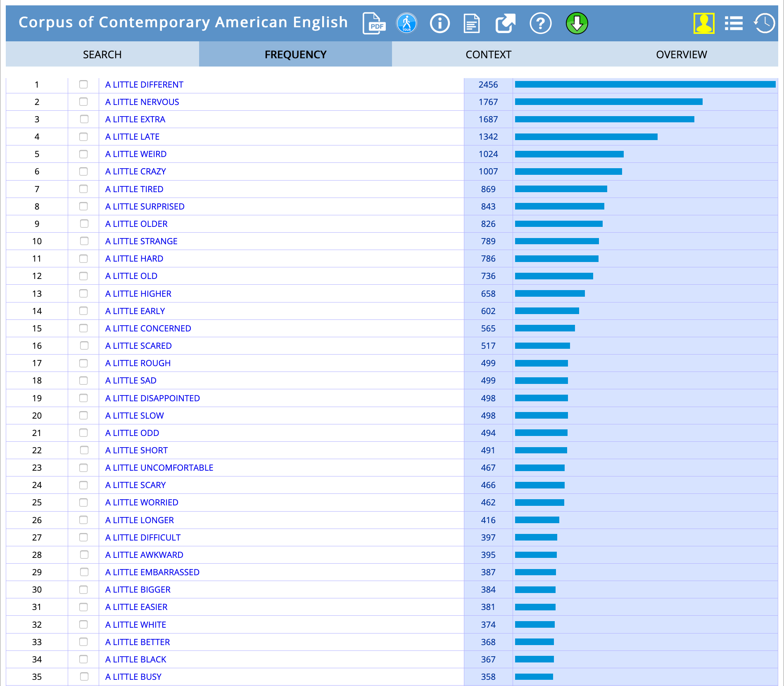Check the box next to A LITTLE UNCOMFORTABLE

click(x=83, y=467)
